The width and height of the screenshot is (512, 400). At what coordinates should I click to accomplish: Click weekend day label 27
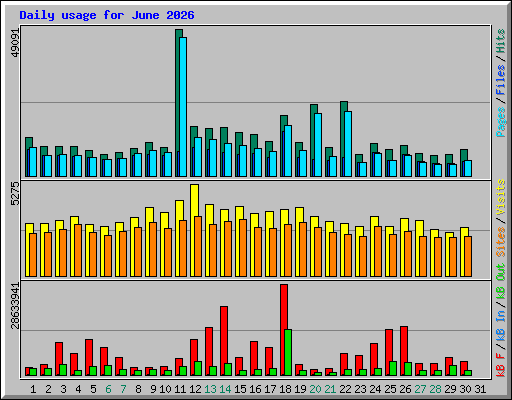coord(420,389)
